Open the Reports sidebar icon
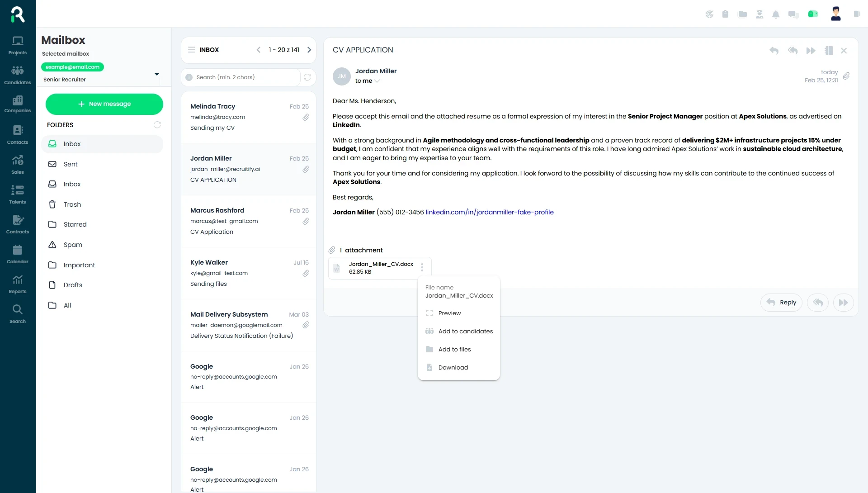 pyautogui.click(x=18, y=284)
